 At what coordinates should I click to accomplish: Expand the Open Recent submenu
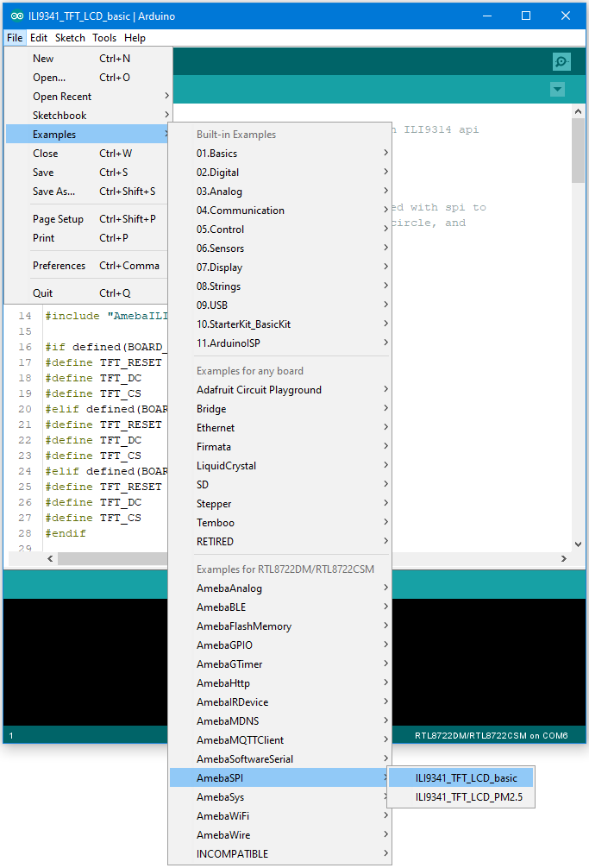click(x=89, y=97)
